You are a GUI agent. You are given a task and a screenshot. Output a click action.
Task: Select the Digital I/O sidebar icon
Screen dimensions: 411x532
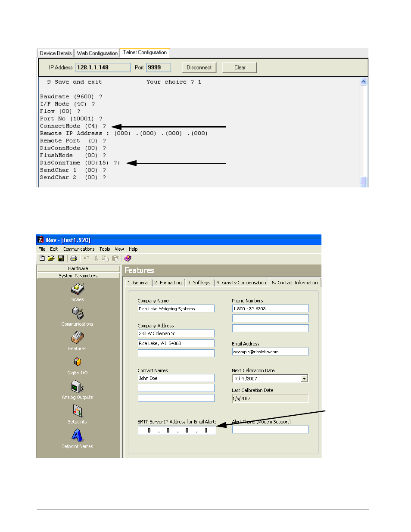78,362
